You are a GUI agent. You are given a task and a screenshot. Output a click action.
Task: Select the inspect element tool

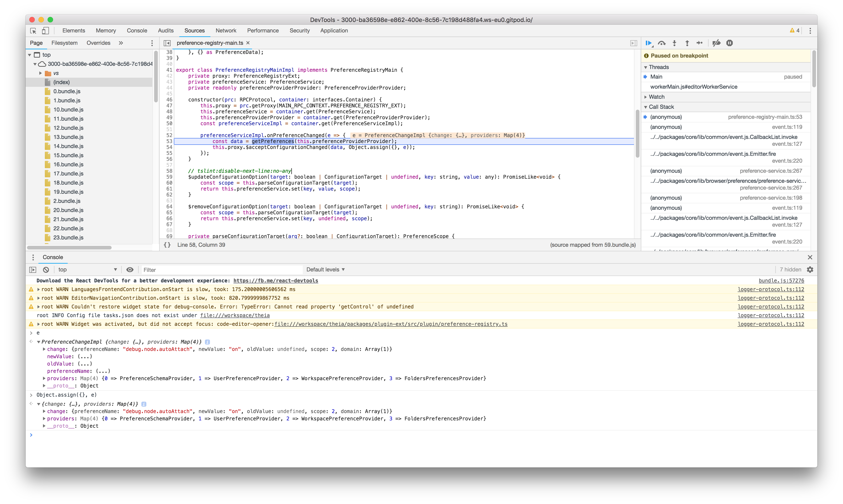[x=33, y=31]
